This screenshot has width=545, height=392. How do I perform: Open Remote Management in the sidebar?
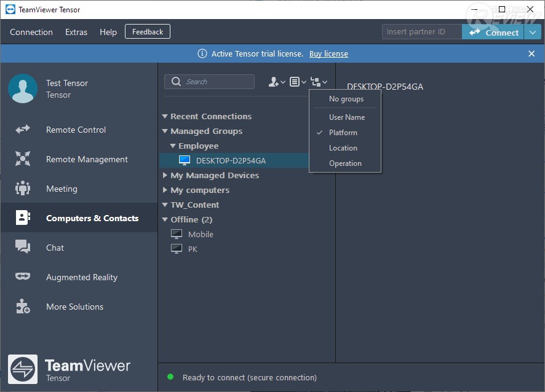coord(87,159)
